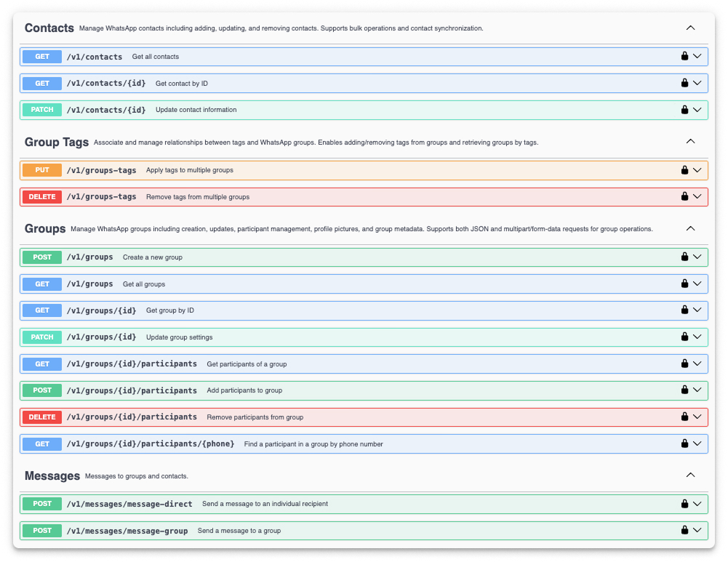The width and height of the screenshot is (728, 562).
Task: Open authorization lock for PATCH /v1/contacts/{id}
Action: pos(684,109)
